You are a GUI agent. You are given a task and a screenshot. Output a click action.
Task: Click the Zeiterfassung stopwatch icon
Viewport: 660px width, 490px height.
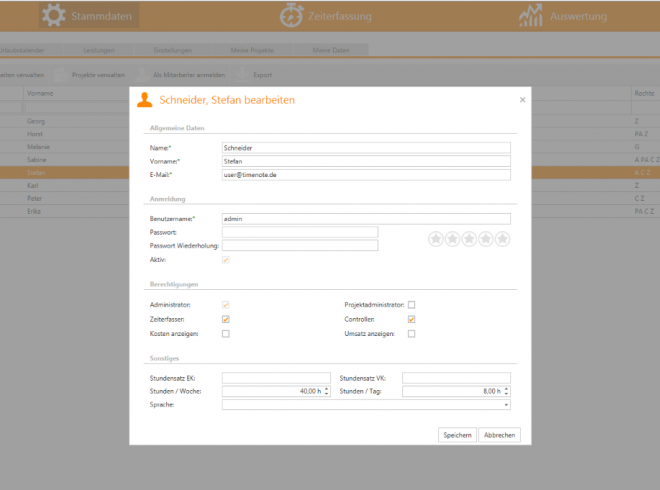tap(291, 16)
